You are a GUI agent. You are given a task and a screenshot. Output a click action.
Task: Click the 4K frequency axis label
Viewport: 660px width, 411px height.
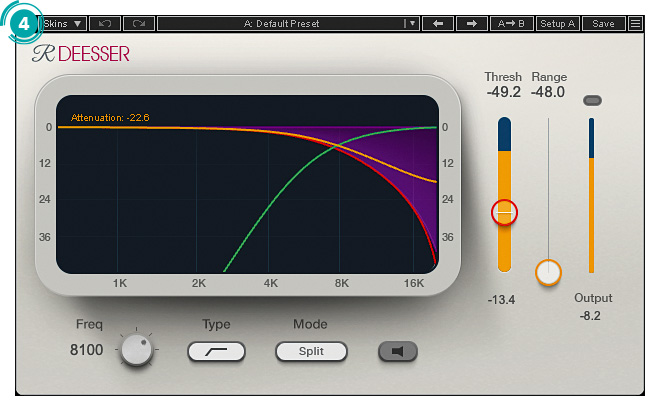(271, 283)
